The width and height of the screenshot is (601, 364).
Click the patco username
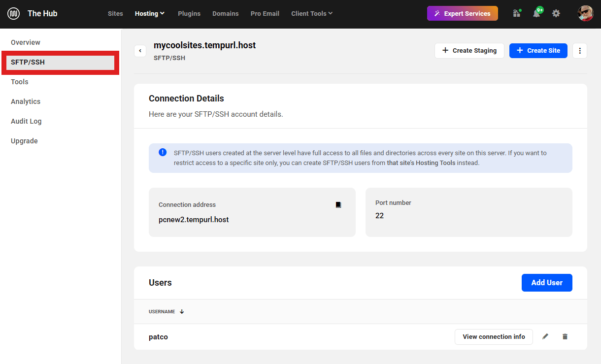(158, 337)
